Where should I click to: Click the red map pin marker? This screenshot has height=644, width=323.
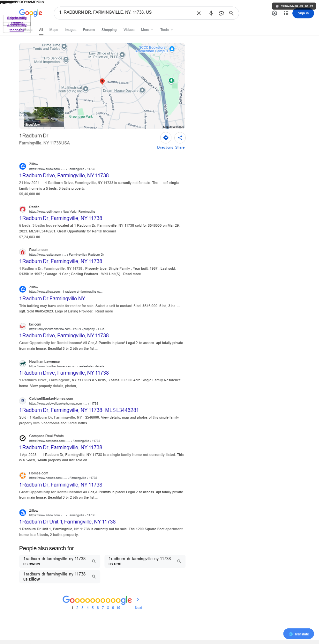(x=102, y=81)
